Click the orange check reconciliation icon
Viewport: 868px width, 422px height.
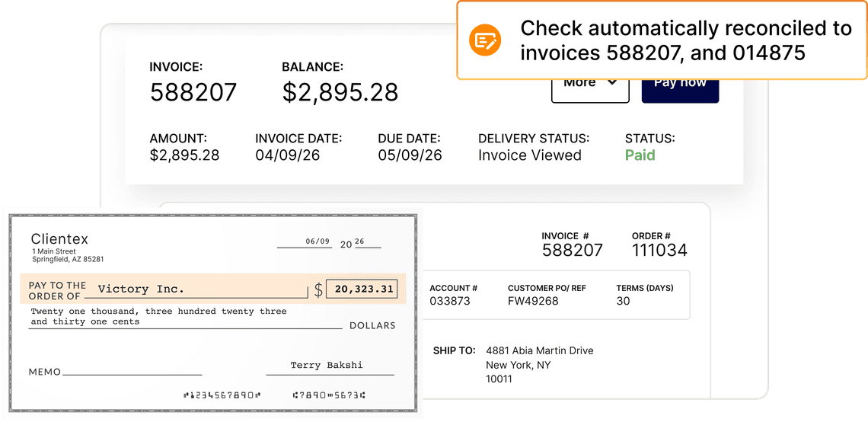point(485,40)
